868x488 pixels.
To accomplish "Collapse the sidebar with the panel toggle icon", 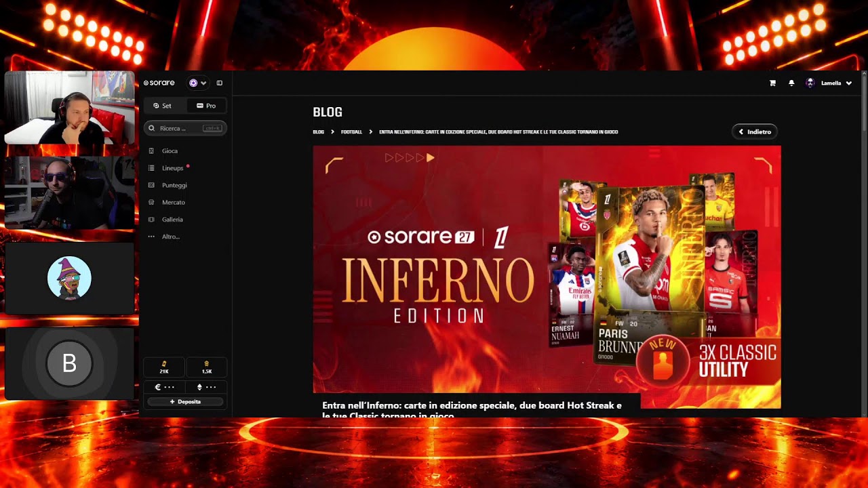I will pos(219,83).
